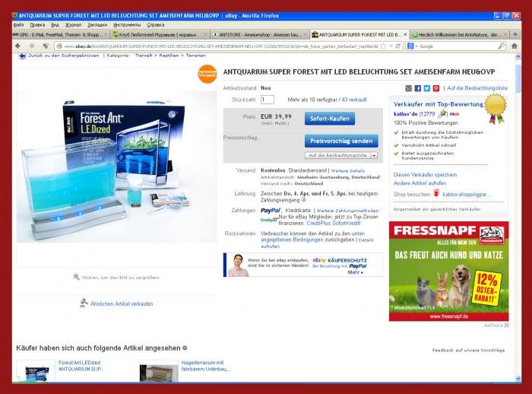Open 'Diesen Verkäufer speichern' link
532x394 pixels.
tap(425, 174)
